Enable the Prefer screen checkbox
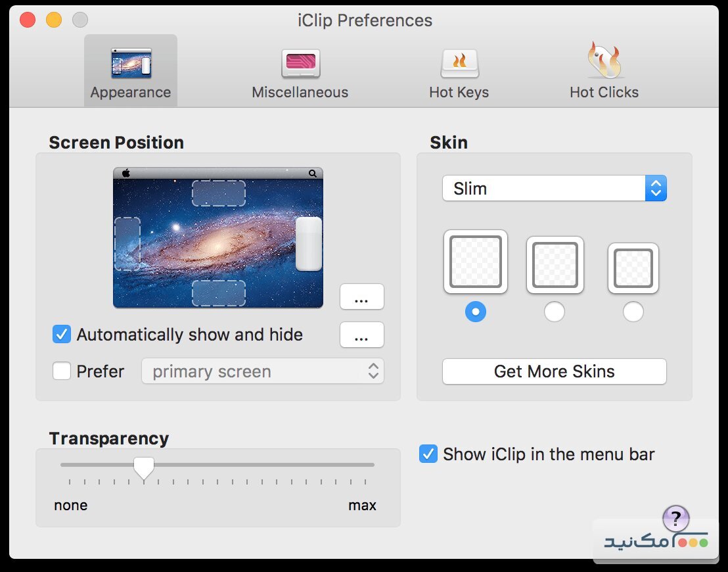This screenshot has height=572, width=728. click(x=62, y=371)
